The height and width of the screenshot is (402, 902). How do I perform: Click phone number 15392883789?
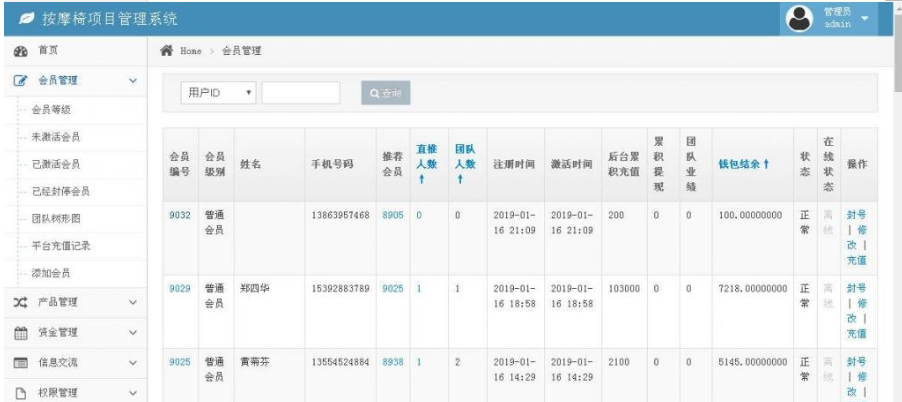pos(341,289)
